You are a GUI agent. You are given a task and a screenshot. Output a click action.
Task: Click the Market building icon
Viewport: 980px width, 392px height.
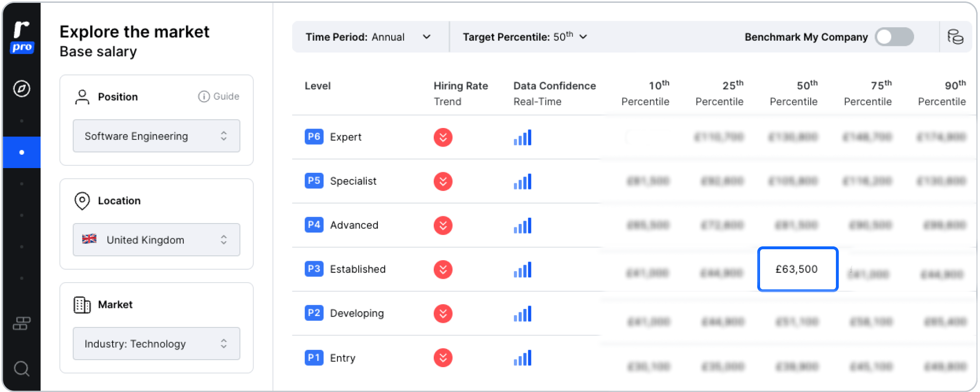coord(82,305)
